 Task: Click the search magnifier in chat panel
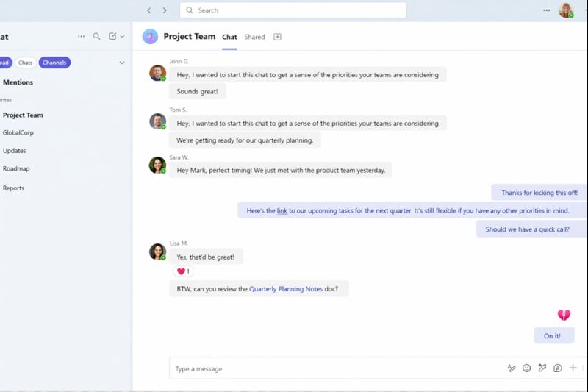pyautogui.click(x=96, y=36)
